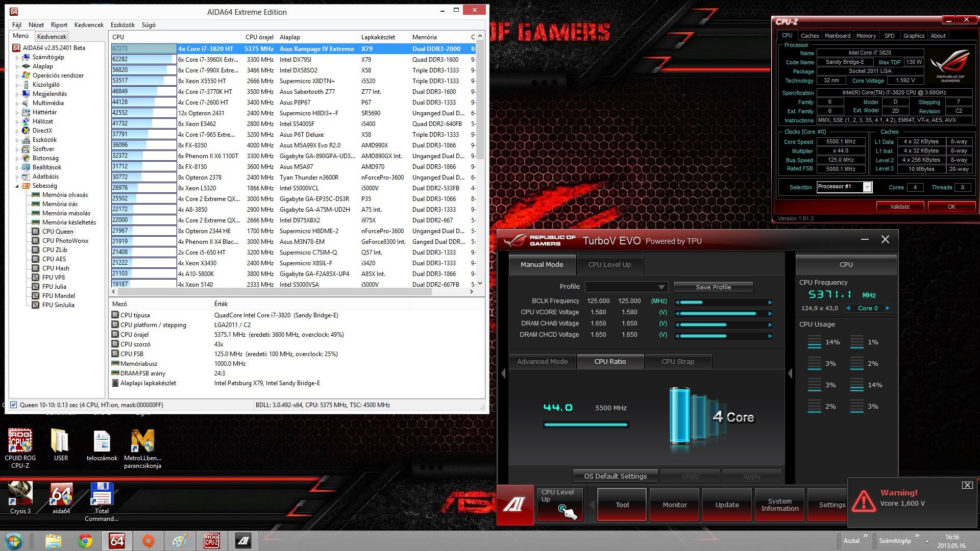Screen dimensions: 980x551
Task: Switch to Kedvencek tab in AIDA64
Action: [52, 36]
